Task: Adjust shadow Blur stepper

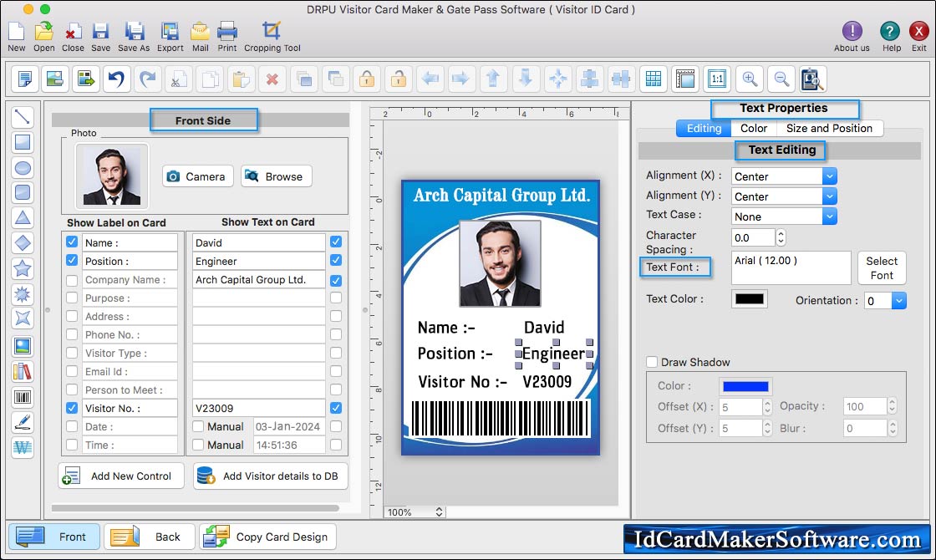Action: (x=893, y=428)
